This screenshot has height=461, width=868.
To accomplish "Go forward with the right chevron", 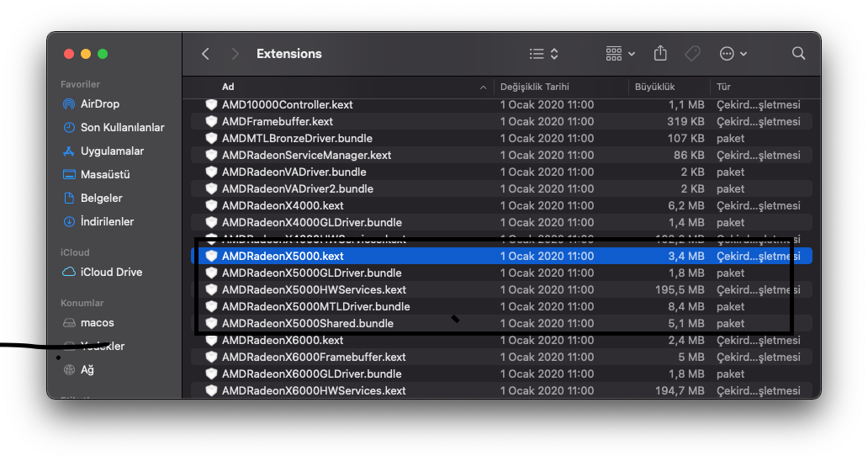I will pyautogui.click(x=236, y=54).
